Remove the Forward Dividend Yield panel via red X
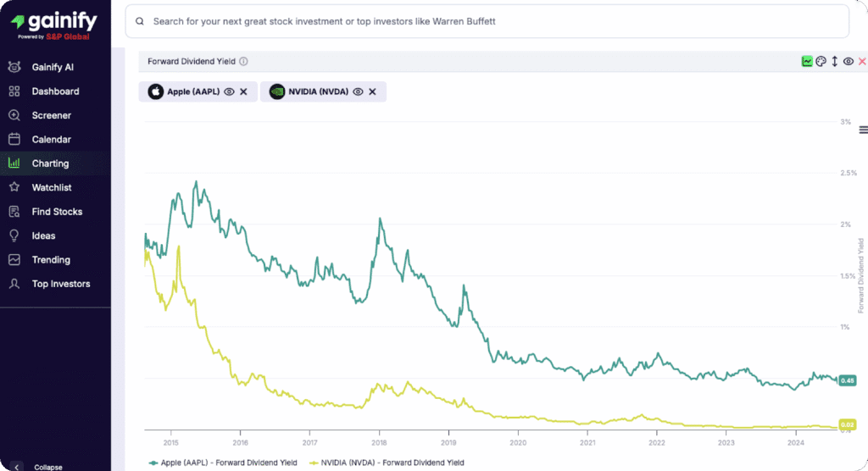868x471 pixels. point(862,61)
